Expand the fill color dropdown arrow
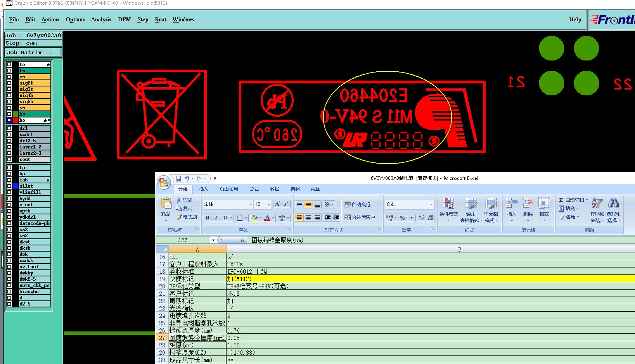This screenshot has width=635, height=364. (260, 218)
